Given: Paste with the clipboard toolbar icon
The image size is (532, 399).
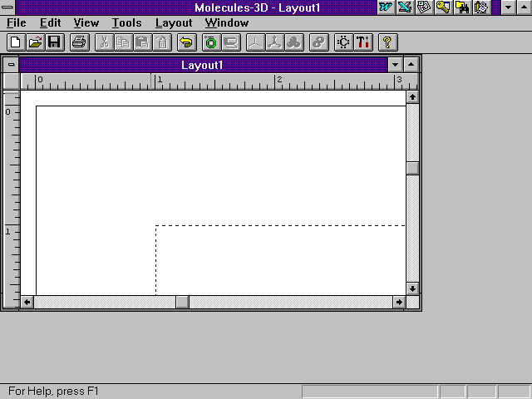Looking at the screenshot, I should (x=143, y=42).
